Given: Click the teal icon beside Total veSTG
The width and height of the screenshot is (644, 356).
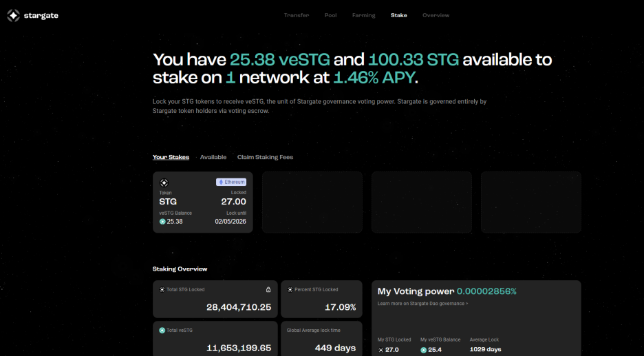Looking at the screenshot, I should 162,330.
